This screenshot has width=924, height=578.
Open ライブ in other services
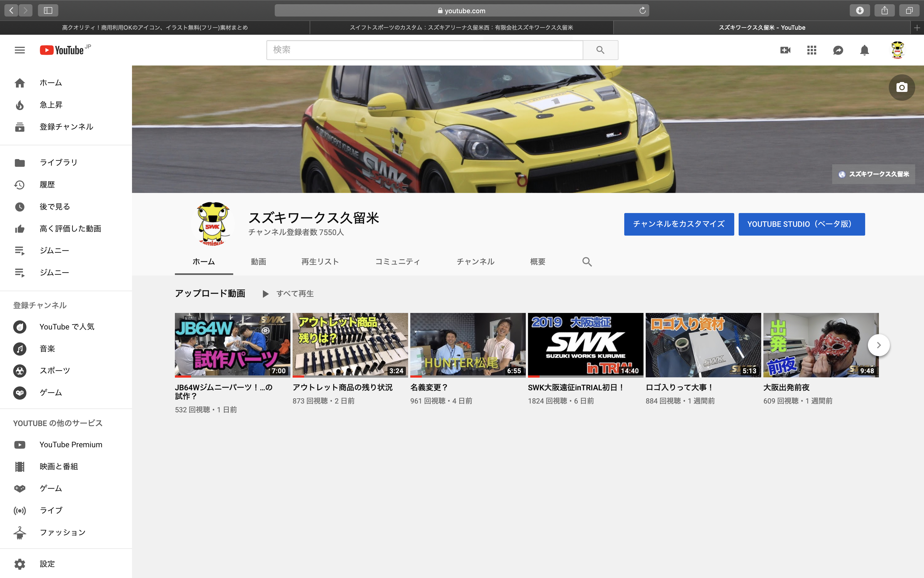tap(66, 510)
